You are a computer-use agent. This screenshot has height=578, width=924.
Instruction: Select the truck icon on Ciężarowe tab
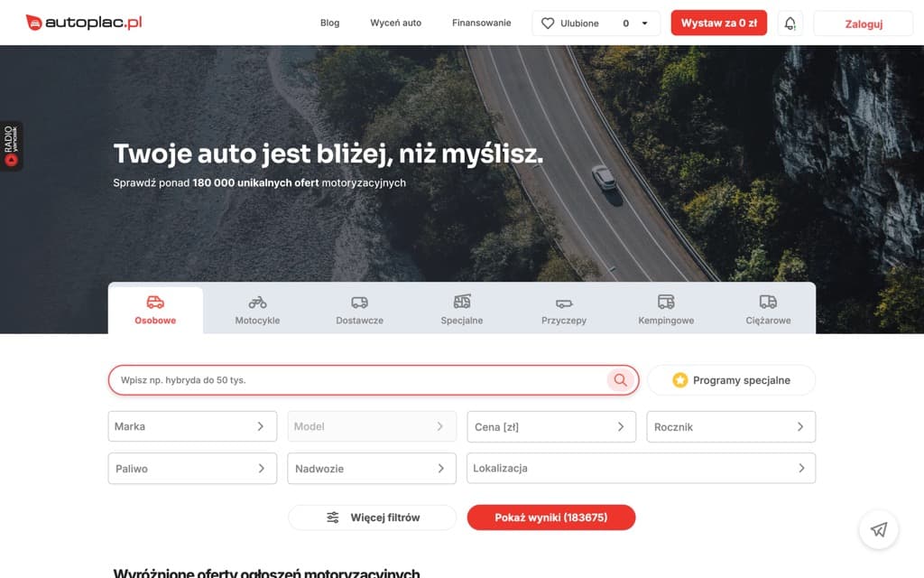click(768, 302)
